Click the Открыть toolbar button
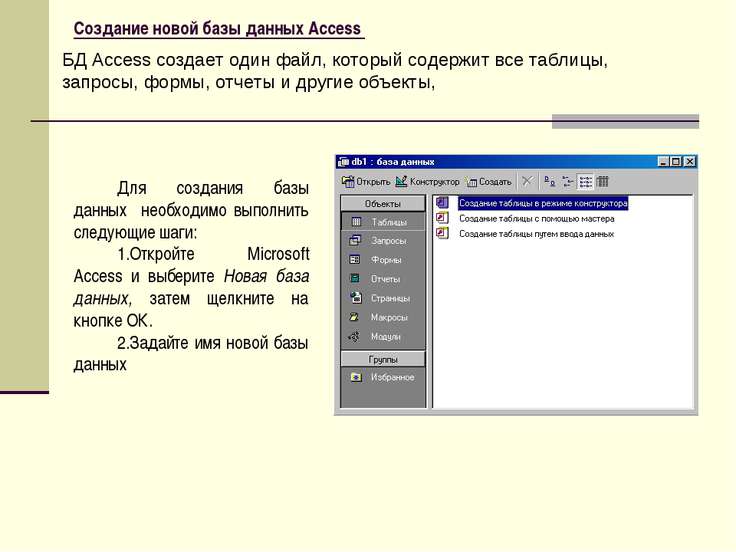 pos(366,182)
